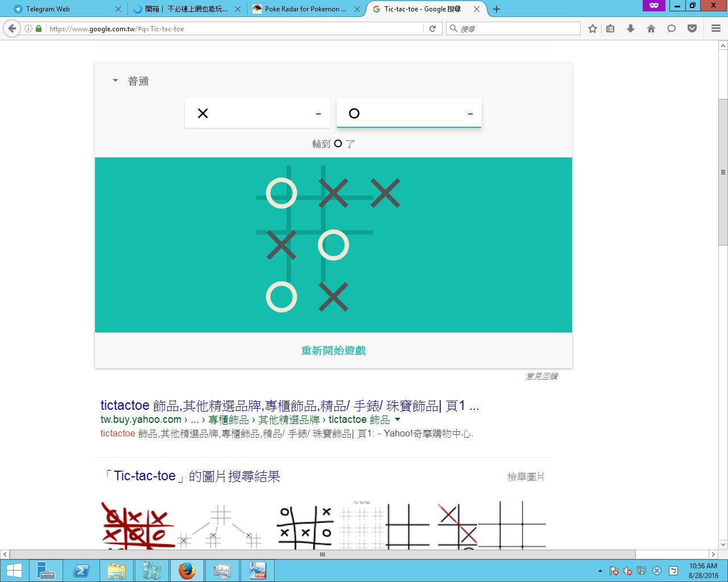The height and width of the screenshot is (582, 728).
Task: Select the X player score card
Action: tap(257, 113)
